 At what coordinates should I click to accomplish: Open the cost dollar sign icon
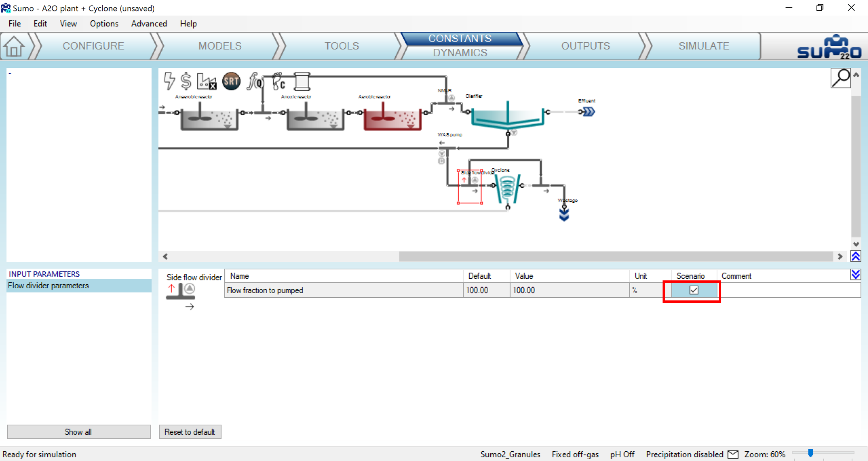186,81
